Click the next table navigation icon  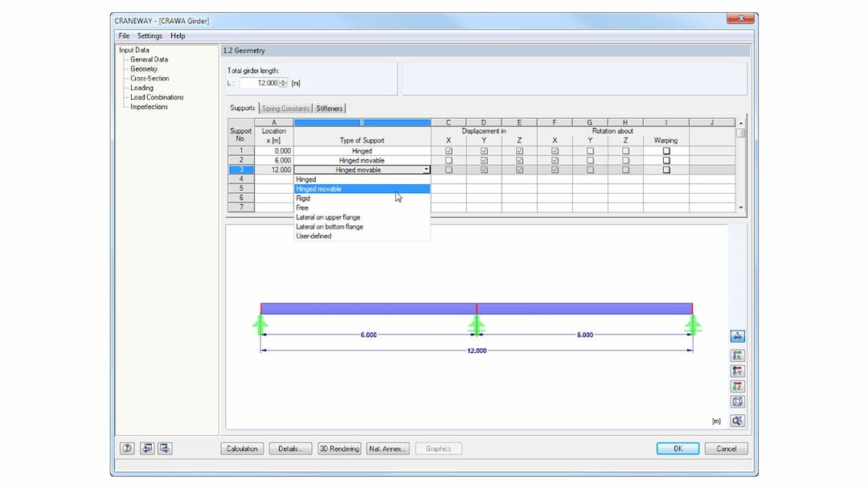coord(166,448)
